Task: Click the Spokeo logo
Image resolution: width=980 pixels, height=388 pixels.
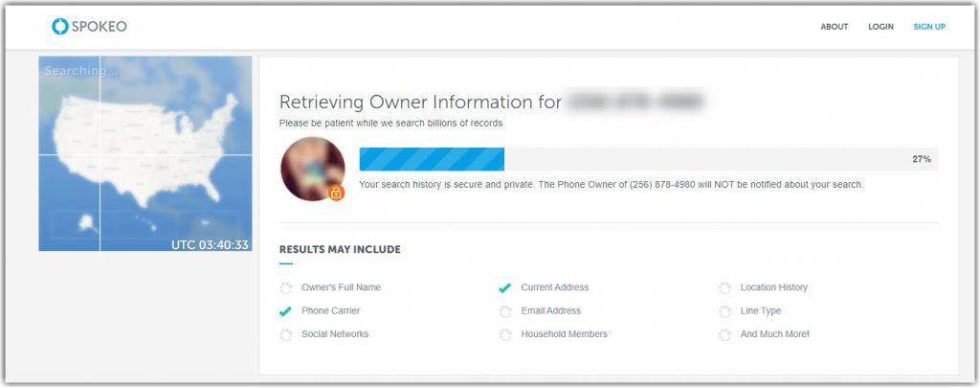Action: click(89, 26)
